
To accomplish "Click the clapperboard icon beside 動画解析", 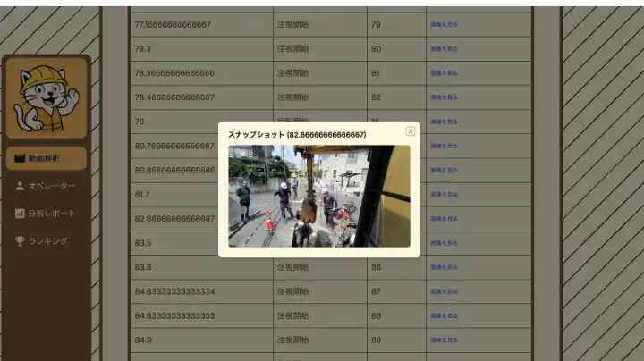I will pyautogui.click(x=20, y=158).
